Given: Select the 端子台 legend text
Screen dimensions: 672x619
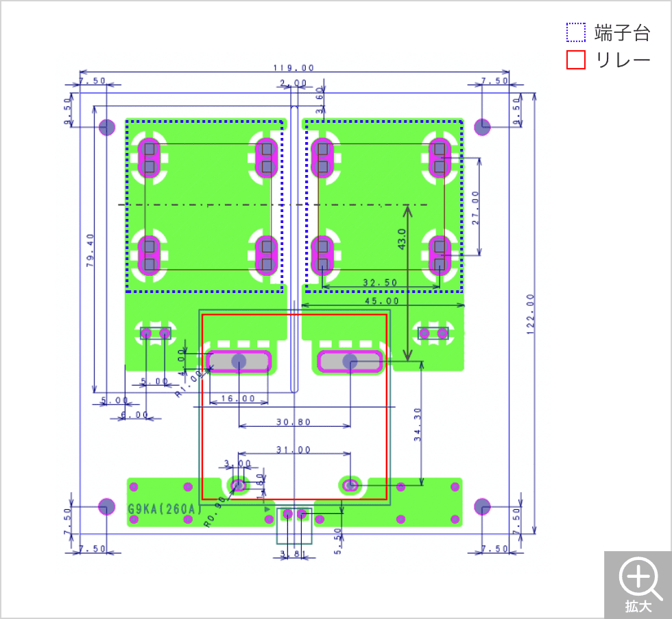Looking at the screenshot, I should coord(621,33).
